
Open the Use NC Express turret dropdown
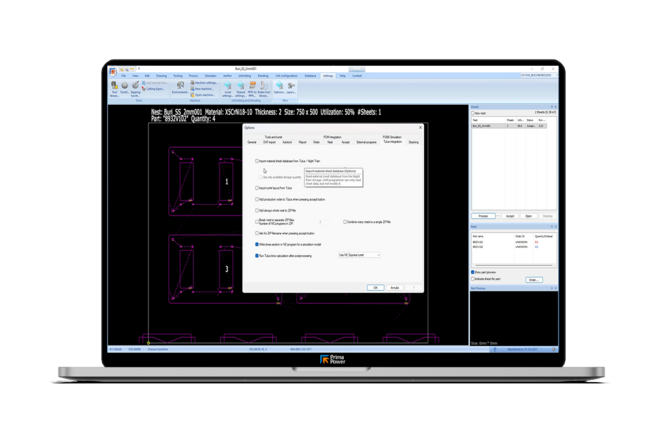click(359, 255)
